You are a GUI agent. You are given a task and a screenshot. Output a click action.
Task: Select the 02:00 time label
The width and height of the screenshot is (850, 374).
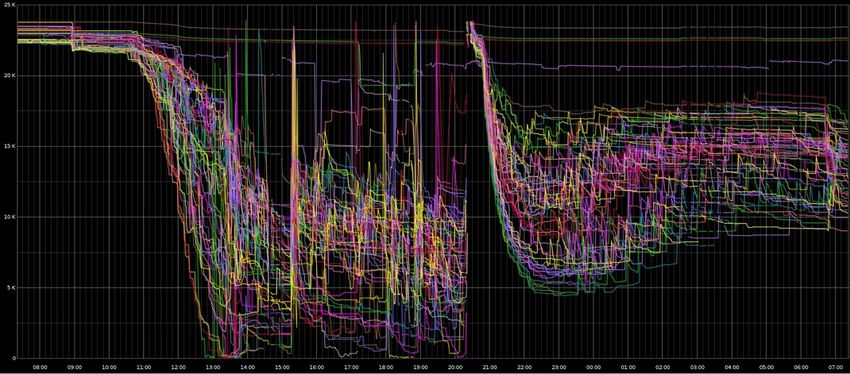(x=663, y=367)
